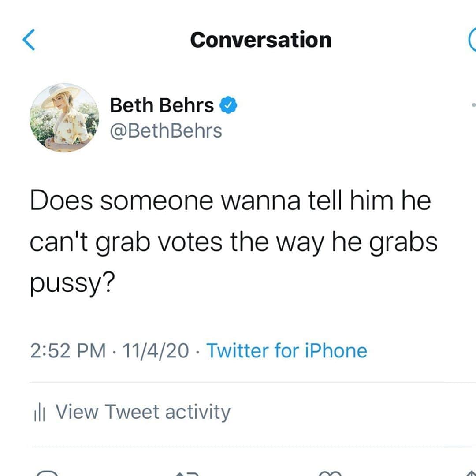Click the 11/4/20 date
The image size is (476, 476).
point(156,351)
